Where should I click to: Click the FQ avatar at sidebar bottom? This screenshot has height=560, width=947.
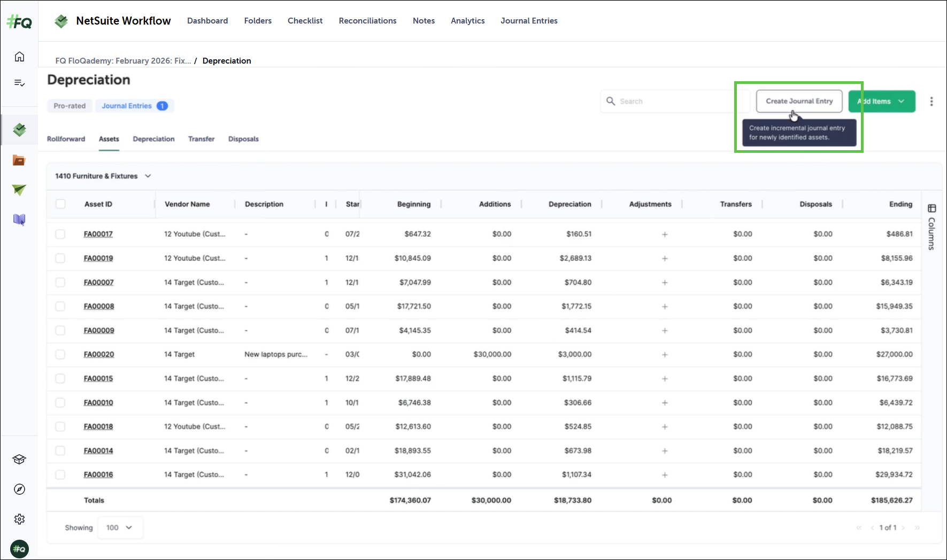pyautogui.click(x=19, y=549)
